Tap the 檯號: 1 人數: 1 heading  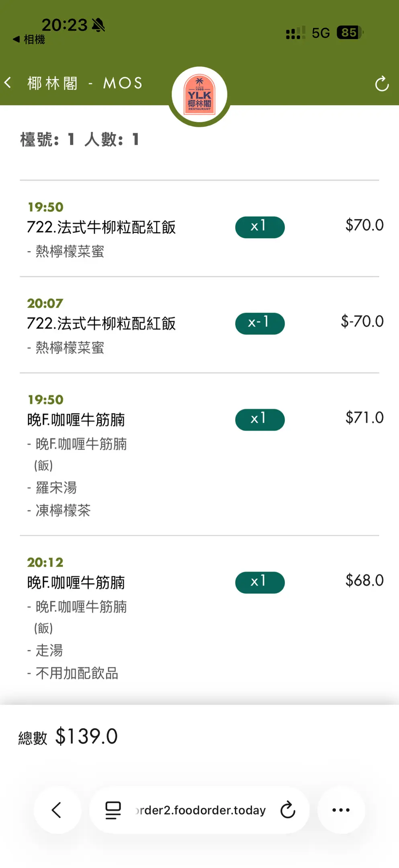80,139
